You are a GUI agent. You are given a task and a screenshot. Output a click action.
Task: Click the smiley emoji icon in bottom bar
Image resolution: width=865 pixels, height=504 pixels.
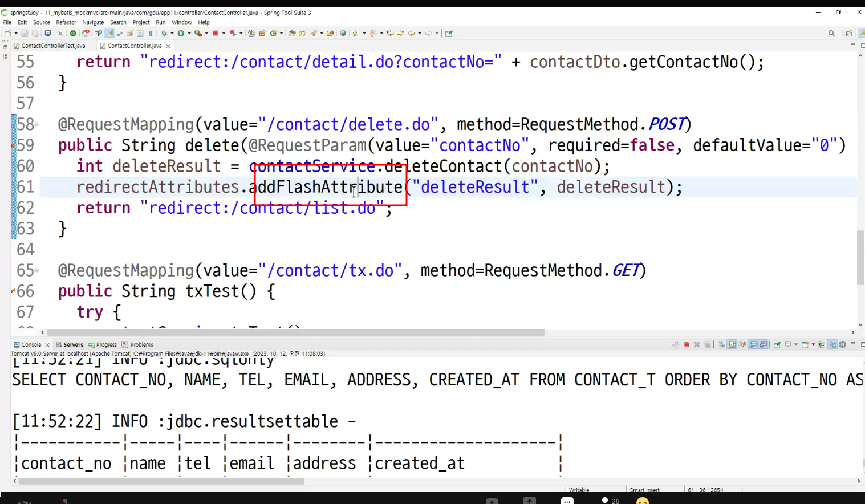[x=643, y=501]
